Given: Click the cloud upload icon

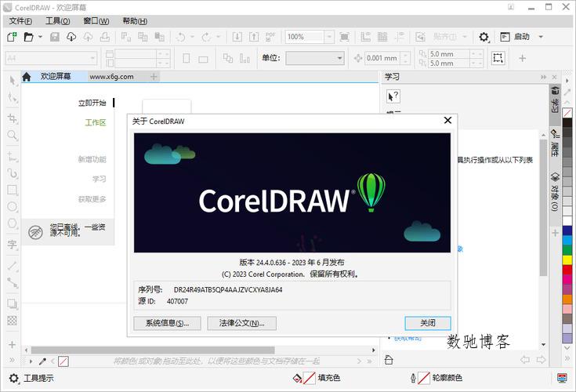Looking at the screenshot, I should [88, 37].
